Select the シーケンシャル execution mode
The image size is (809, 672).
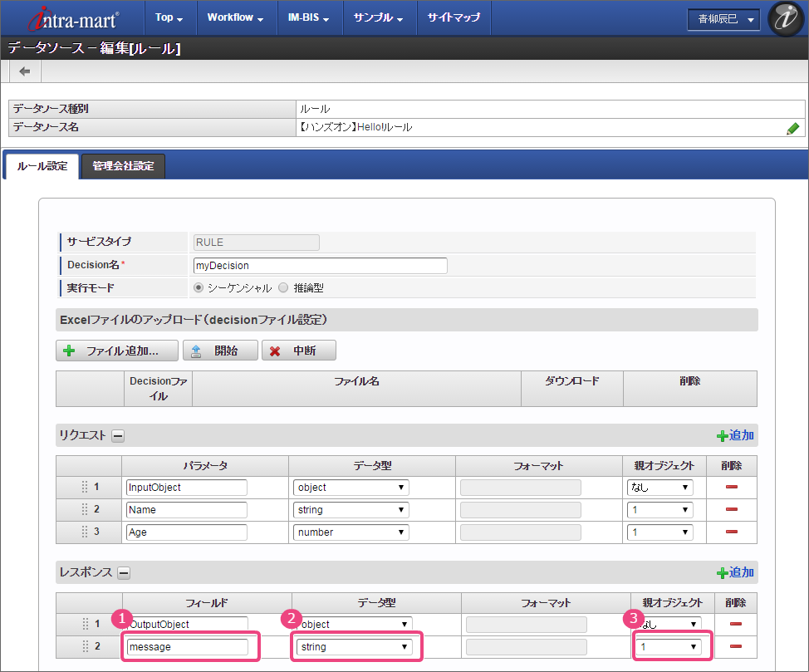click(x=199, y=287)
